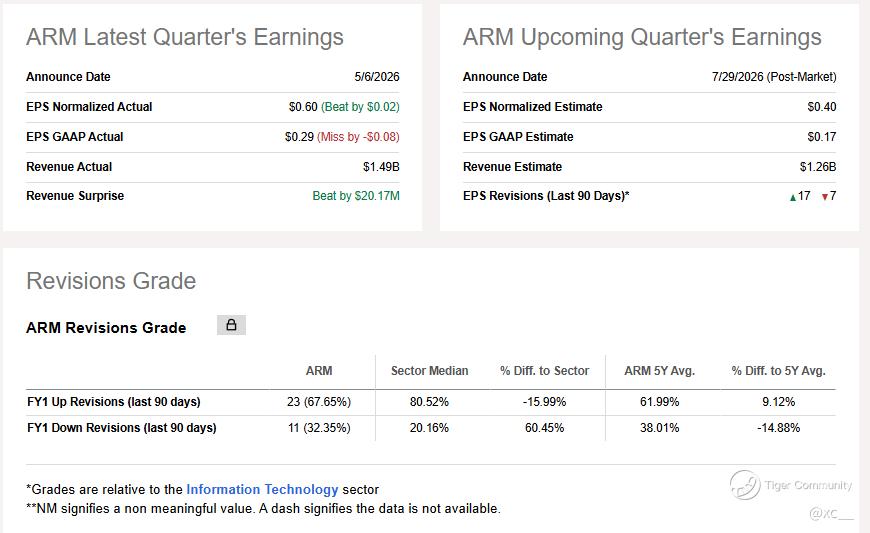
Task: Click the ARM 5Y Avg. column header
Action: (x=659, y=370)
